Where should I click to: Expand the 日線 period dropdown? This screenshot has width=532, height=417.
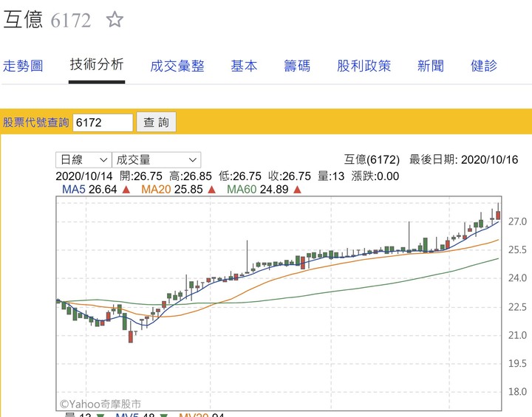83,159
